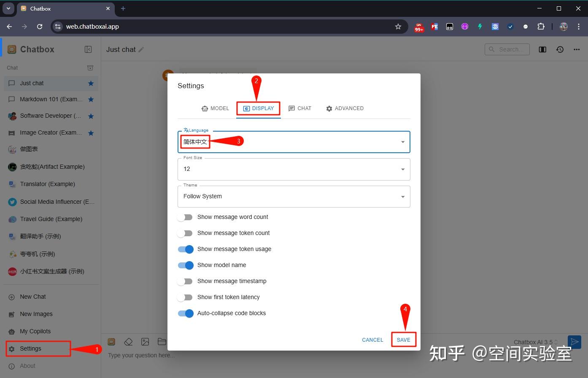Open My Copilots
The image size is (588, 378).
click(35, 331)
